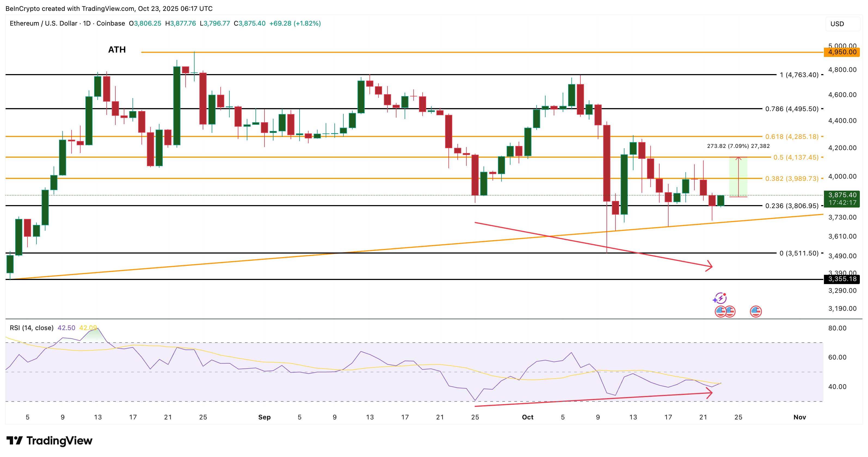Click the purple lightning news event icon

tap(721, 298)
